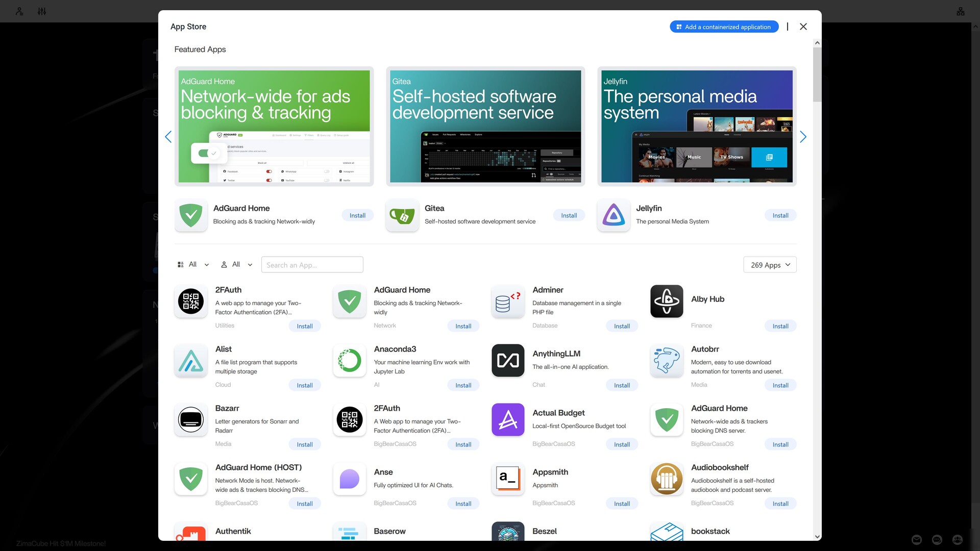The width and height of the screenshot is (980, 551).
Task: Expand the category All filter dropdown
Action: [193, 264]
